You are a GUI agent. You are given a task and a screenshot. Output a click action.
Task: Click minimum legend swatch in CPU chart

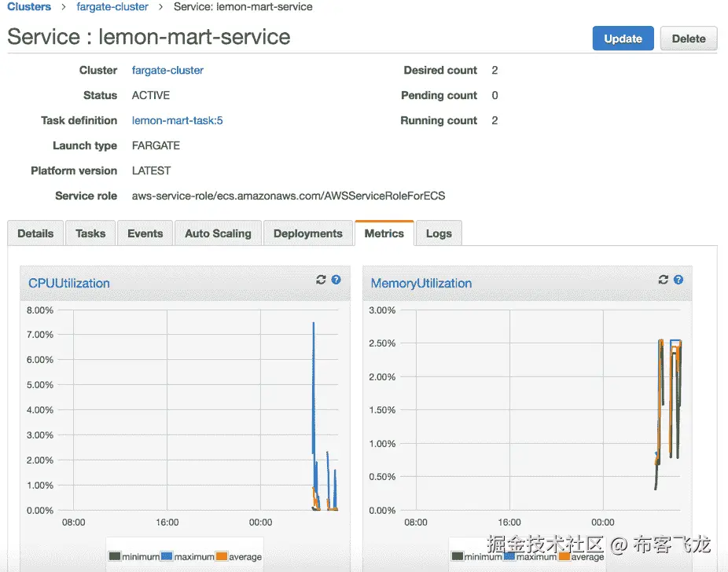coord(115,555)
